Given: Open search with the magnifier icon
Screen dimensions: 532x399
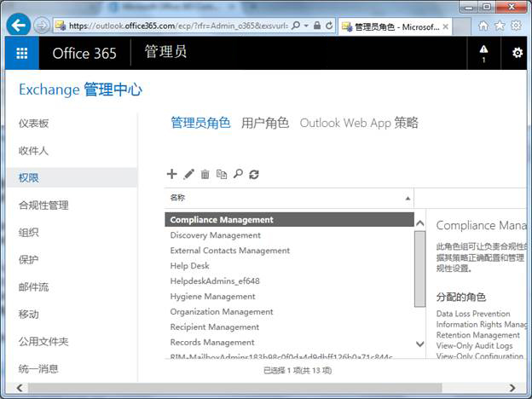Looking at the screenshot, I should click(x=238, y=174).
